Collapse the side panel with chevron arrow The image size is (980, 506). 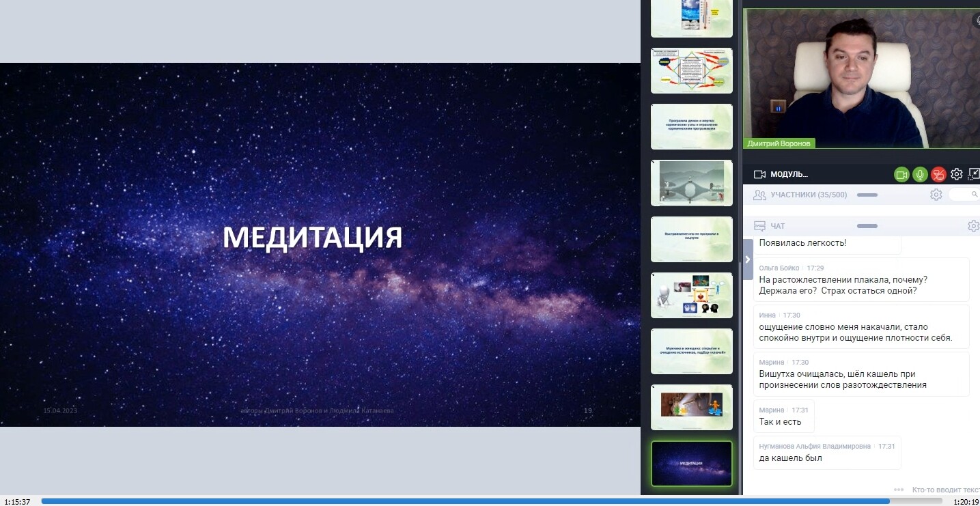(x=748, y=259)
